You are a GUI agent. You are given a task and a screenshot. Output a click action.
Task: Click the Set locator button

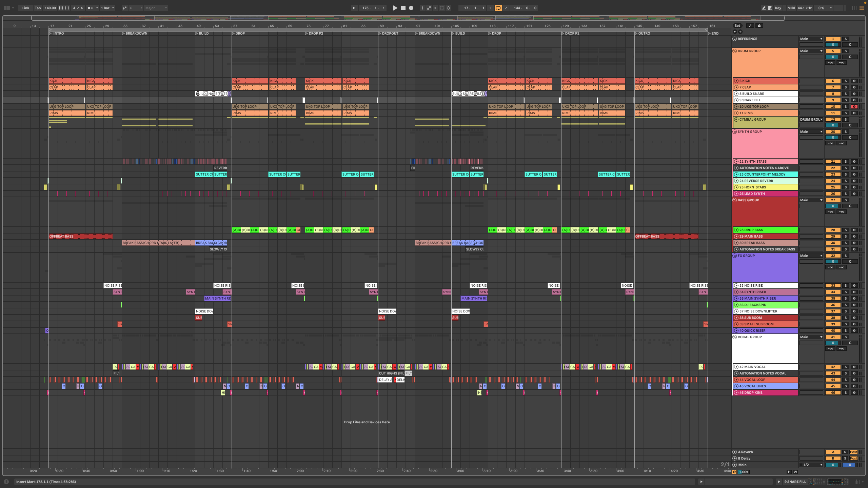click(737, 26)
